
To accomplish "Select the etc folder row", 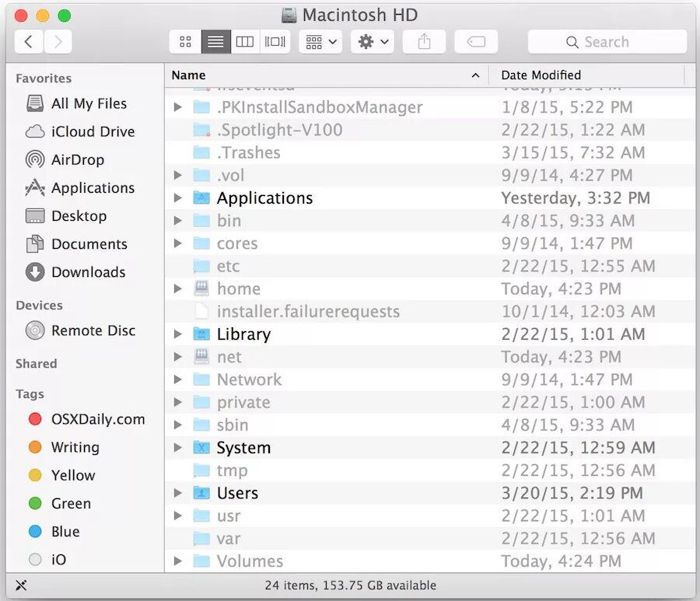I will point(429,267).
